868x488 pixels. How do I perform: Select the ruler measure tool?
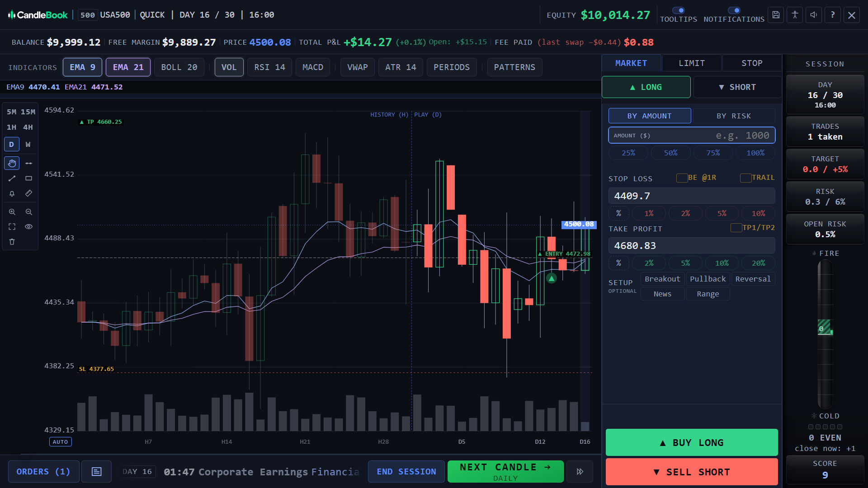(x=28, y=193)
